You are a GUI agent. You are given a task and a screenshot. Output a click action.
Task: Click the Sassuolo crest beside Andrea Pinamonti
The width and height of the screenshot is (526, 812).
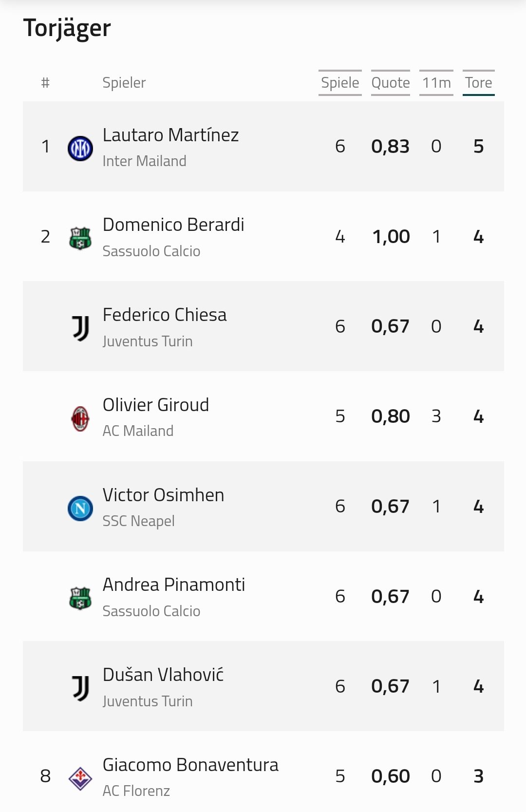coord(80,599)
